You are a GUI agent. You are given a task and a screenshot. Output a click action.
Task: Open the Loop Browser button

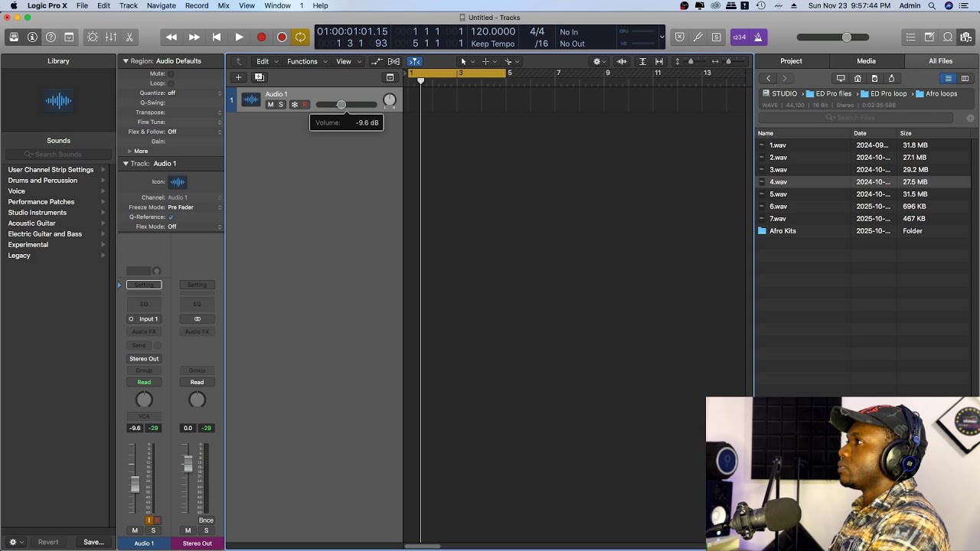[x=947, y=37]
